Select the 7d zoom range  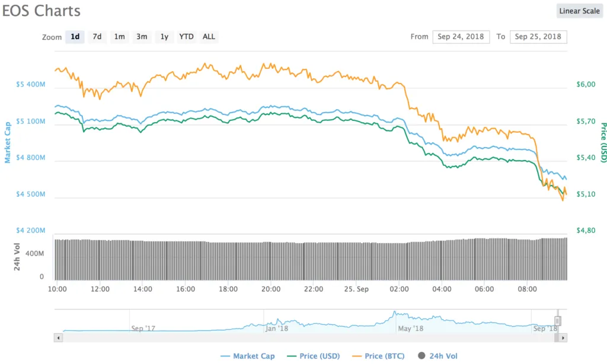[x=97, y=37]
